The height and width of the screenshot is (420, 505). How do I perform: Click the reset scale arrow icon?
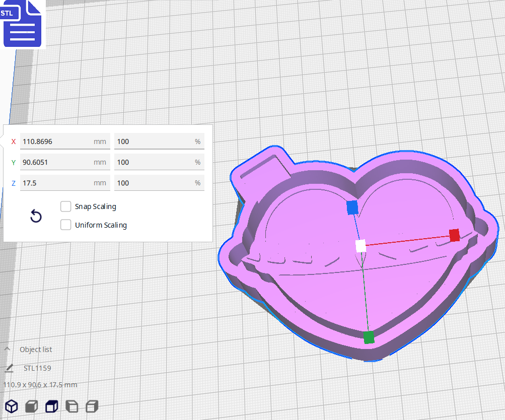pos(35,216)
